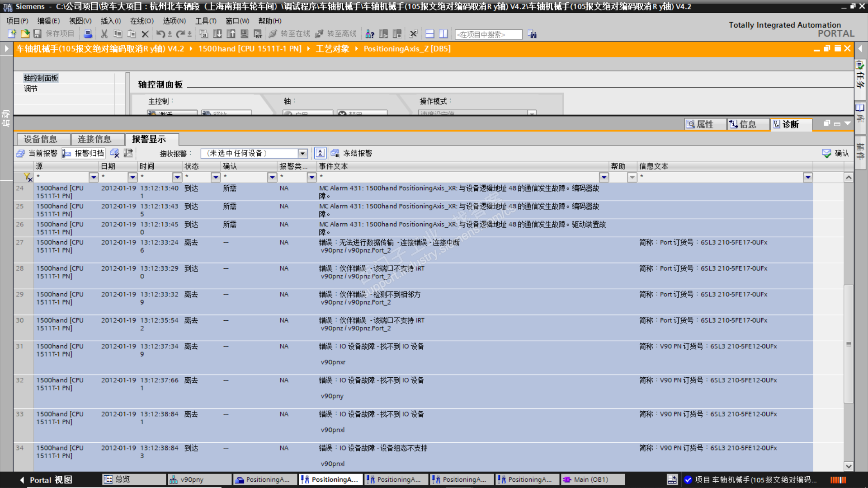Click the 确认 acknowledge button
Viewport: 868px width, 488px height.
pyautogui.click(x=835, y=153)
